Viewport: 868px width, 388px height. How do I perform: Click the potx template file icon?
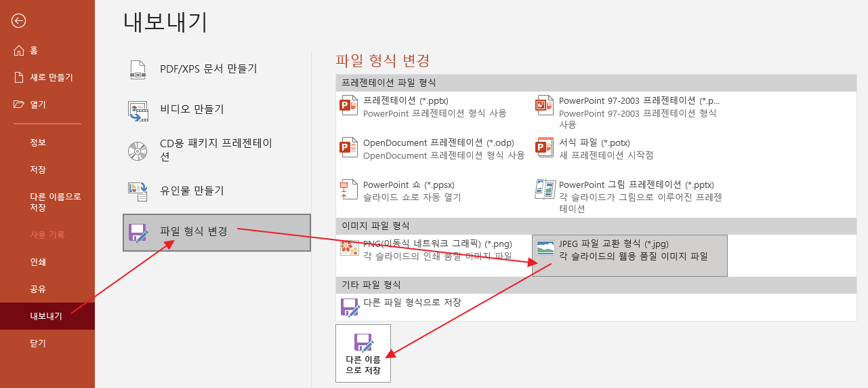tap(544, 148)
